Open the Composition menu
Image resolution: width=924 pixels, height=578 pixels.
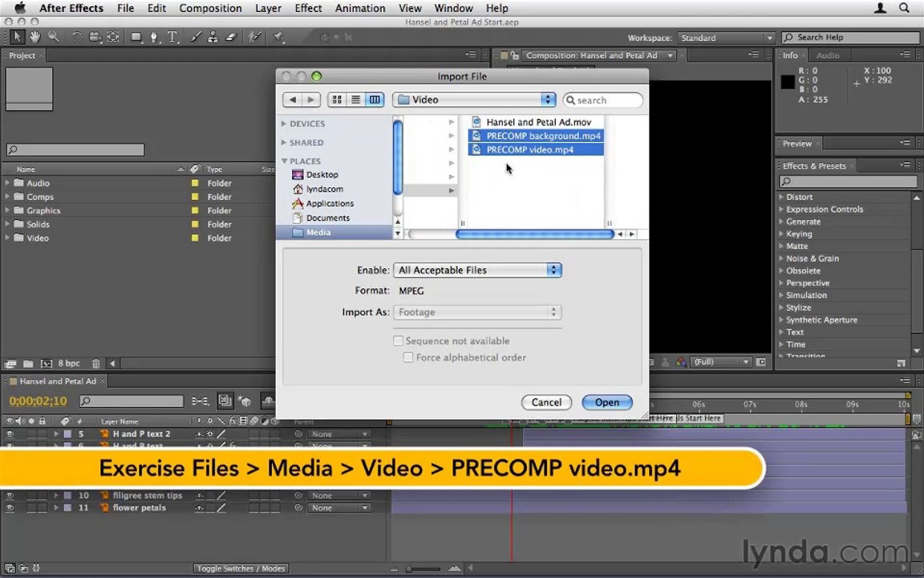pyautogui.click(x=210, y=8)
